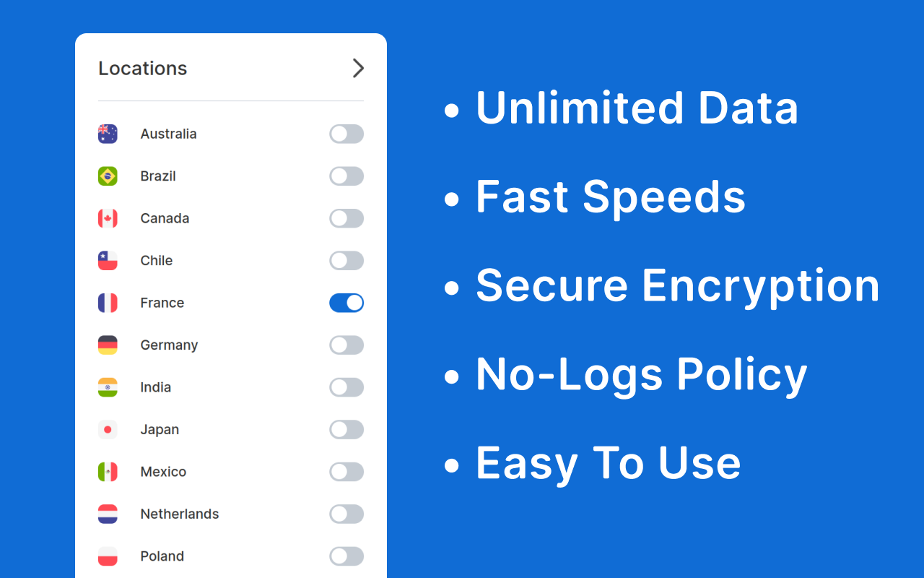Click the Germany flag icon
The image size is (924, 578).
(108, 345)
